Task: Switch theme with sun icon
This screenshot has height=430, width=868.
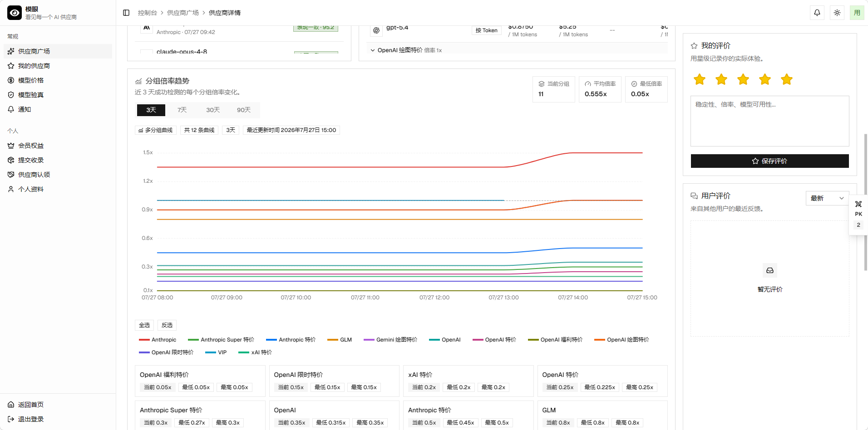Action: (837, 13)
